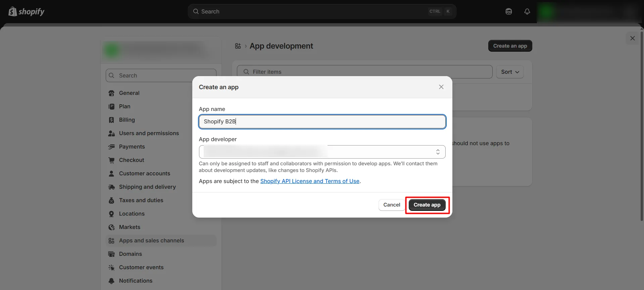Click the Taxes and duties icon

(x=111, y=200)
